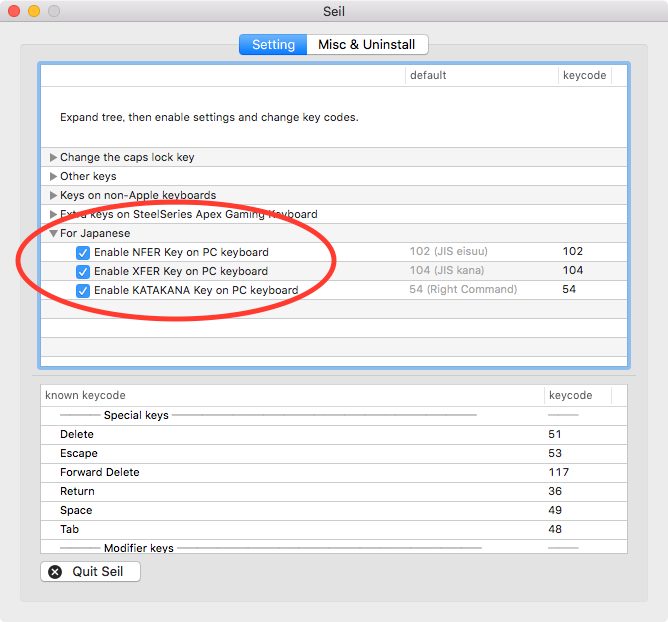The width and height of the screenshot is (668, 622).
Task: Click the Expand tree instruction text
Action: click(x=209, y=117)
